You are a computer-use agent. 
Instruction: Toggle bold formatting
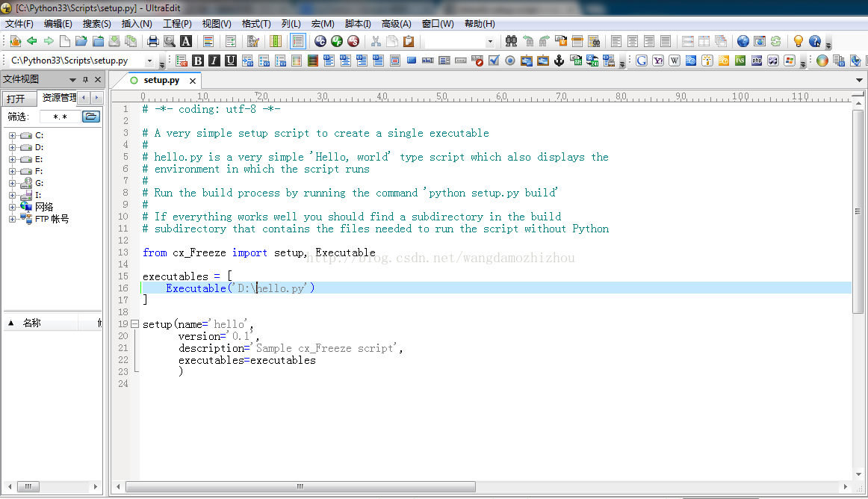197,60
